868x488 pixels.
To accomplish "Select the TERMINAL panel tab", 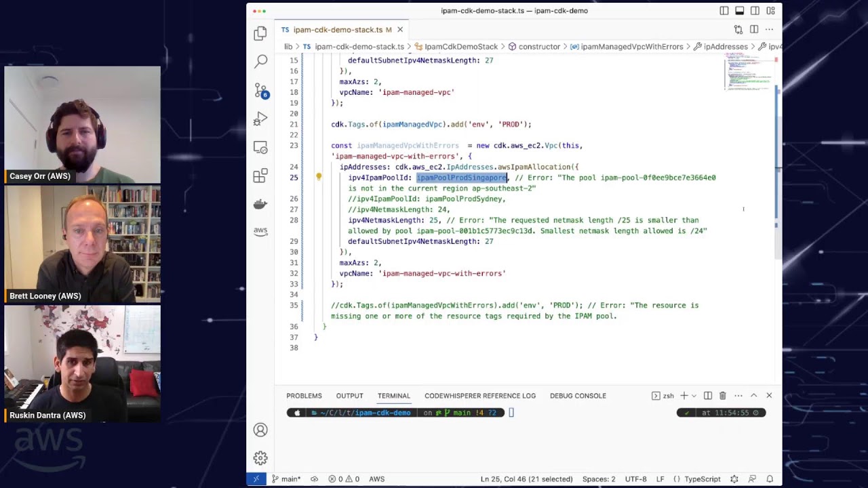I will [x=394, y=396].
